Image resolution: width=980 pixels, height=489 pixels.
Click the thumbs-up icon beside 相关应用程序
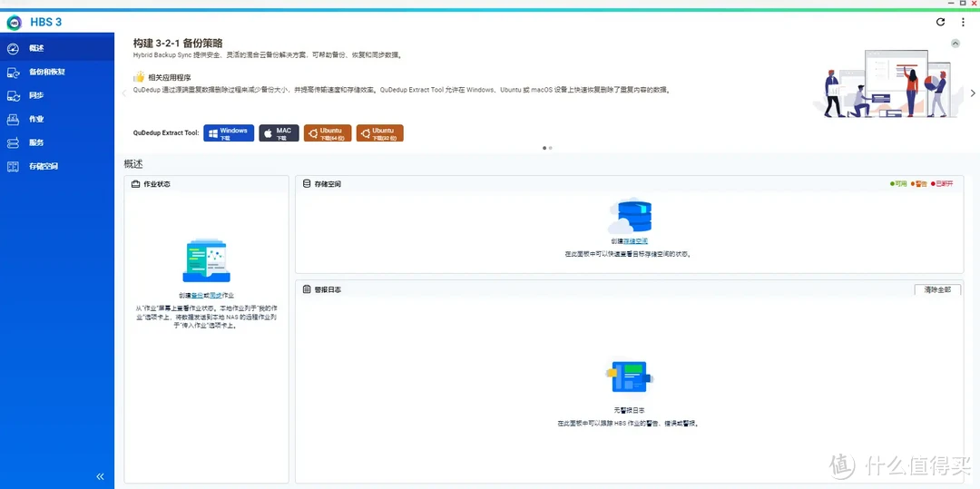pos(139,77)
